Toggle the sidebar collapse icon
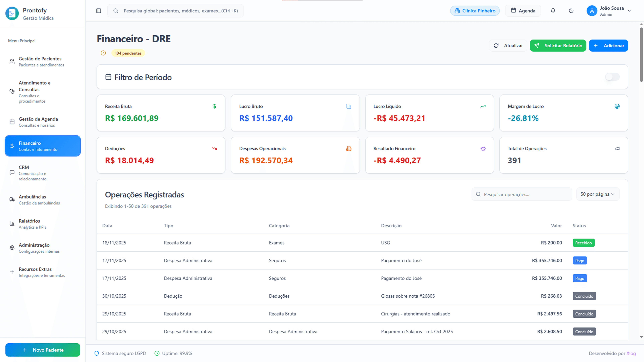 click(98, 11)
